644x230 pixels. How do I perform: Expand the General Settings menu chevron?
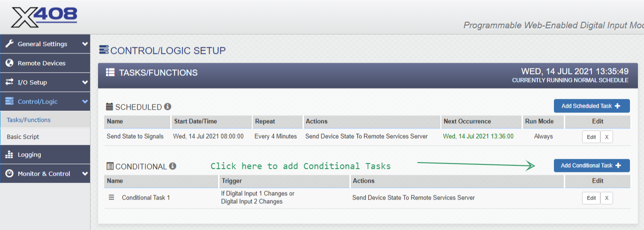point(85,44)
